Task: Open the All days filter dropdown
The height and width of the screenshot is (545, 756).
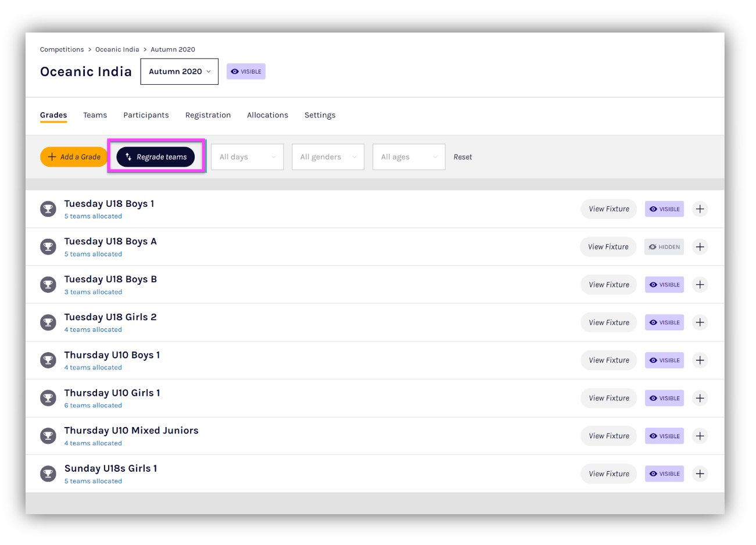Action: click(x=247, y=157)
